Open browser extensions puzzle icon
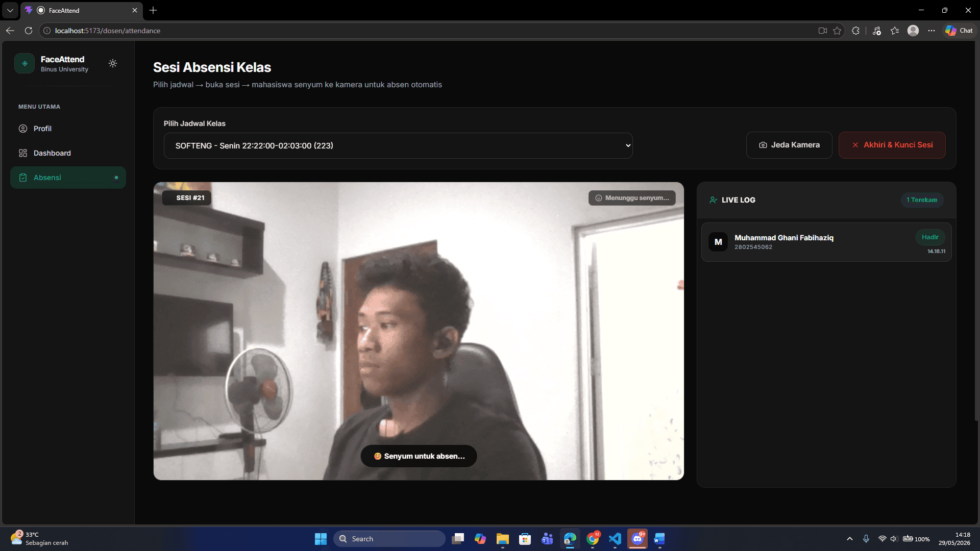Viewport: 980px width, 551px height. [x=856, y=31]
